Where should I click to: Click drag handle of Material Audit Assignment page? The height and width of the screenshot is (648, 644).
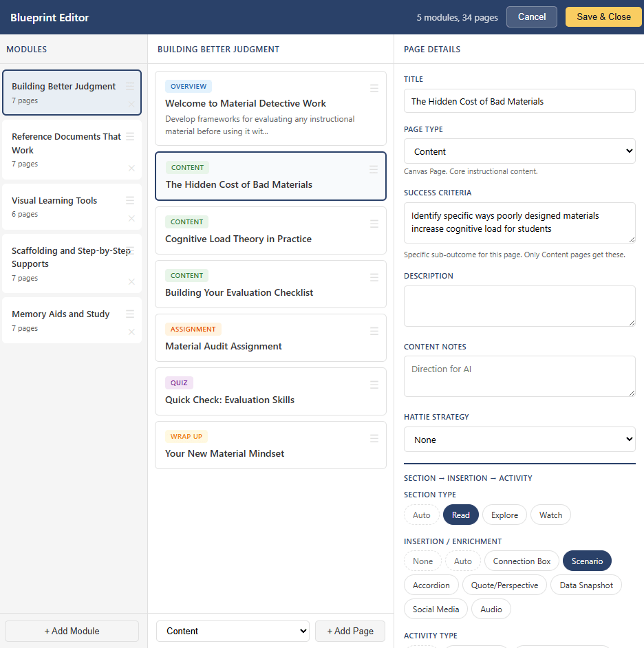(374, 331)
